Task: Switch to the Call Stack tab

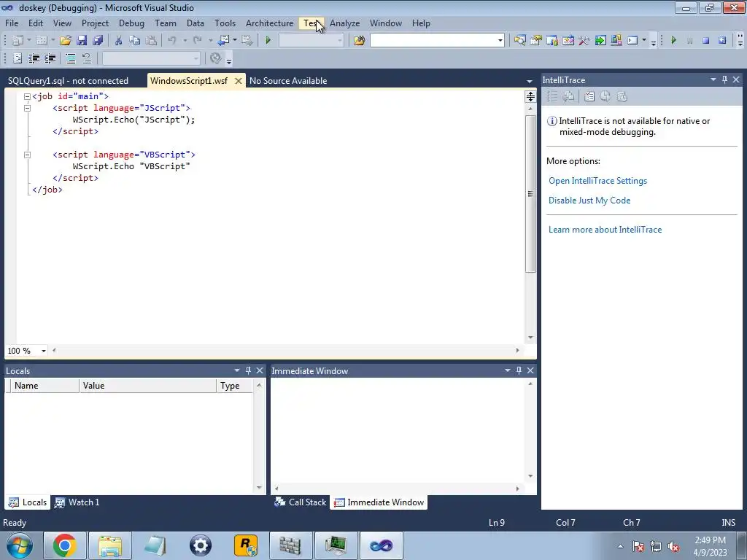Action: tap(301, 502)
